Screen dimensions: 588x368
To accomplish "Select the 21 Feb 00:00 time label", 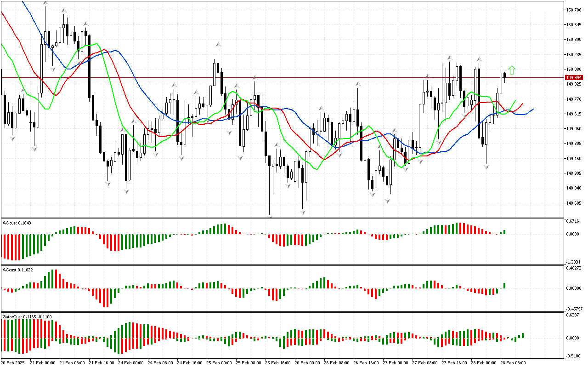I will tap(43, 363).
